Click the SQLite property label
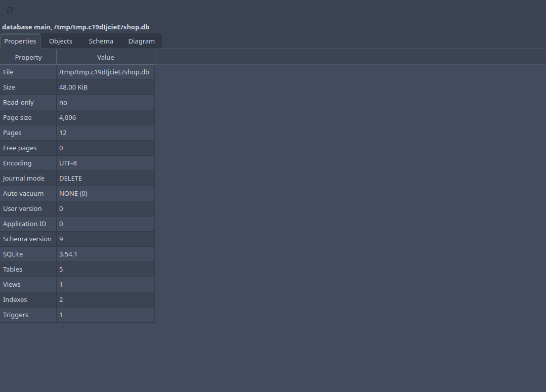546x392 pixels. (x=28, y=254)
